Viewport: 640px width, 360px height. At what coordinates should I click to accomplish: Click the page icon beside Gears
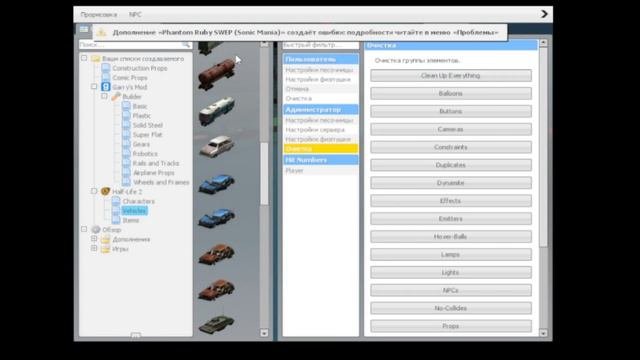pos(126,144)
